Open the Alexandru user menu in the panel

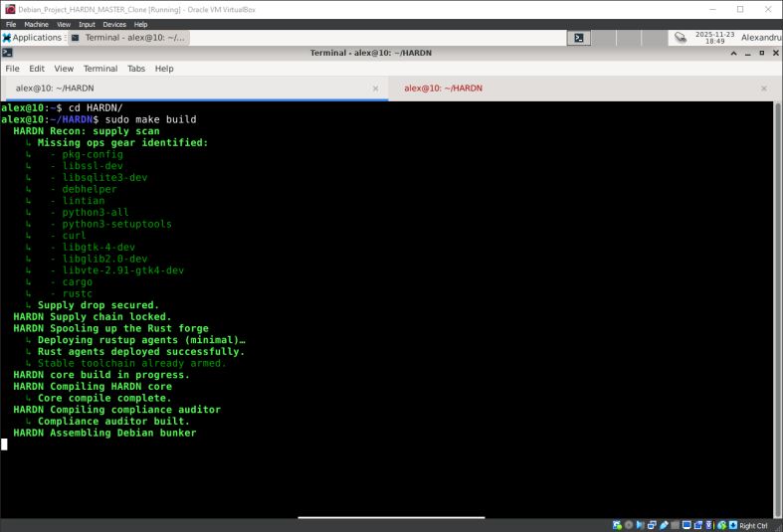761,38
